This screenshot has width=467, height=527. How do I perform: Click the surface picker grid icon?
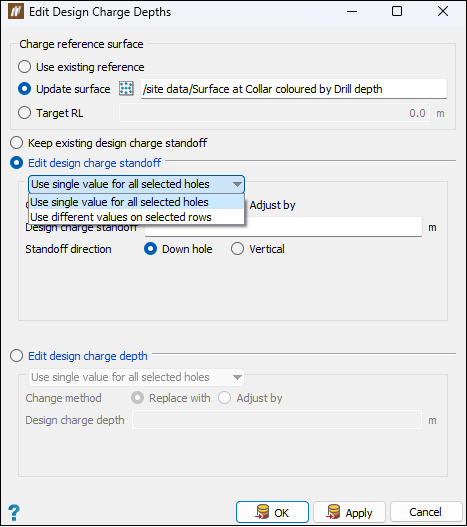tap(126, 89)
